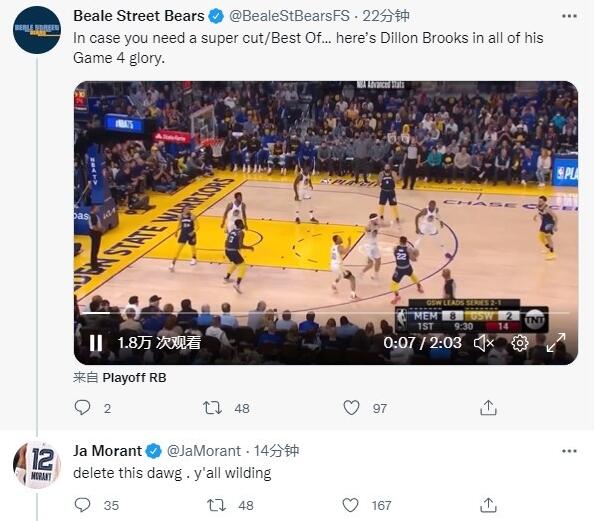The height and width of the screenshot is (521, 594).
Task: Open video settings gear
Action: pos(520,343)
